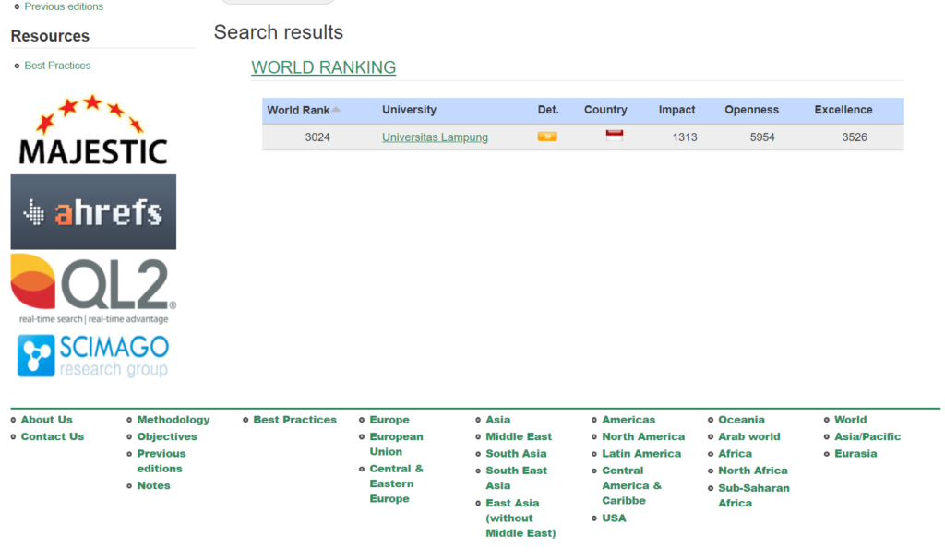Open the Asia/Pacific footer link
This screenshot has height=560, width=945.
click(867, 436)
